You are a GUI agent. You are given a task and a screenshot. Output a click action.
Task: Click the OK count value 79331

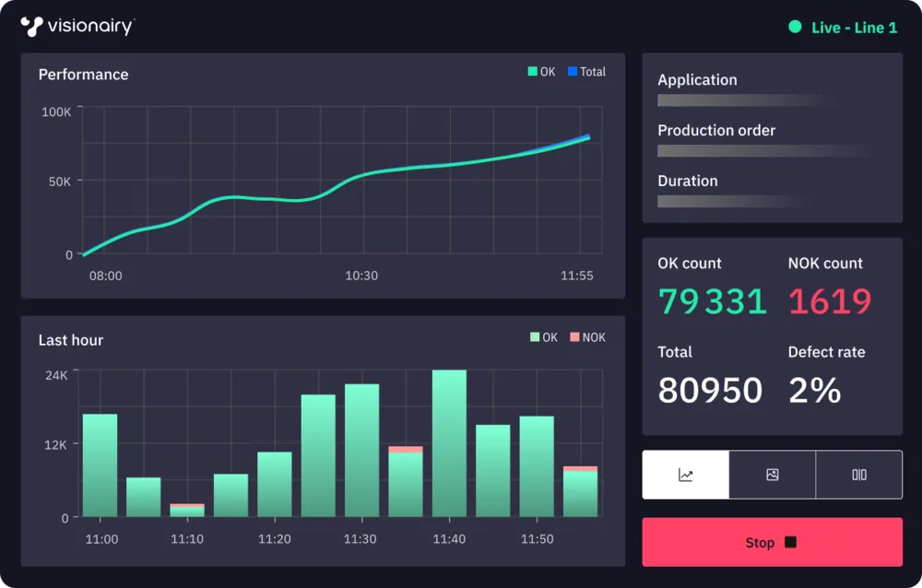point(712,301)
